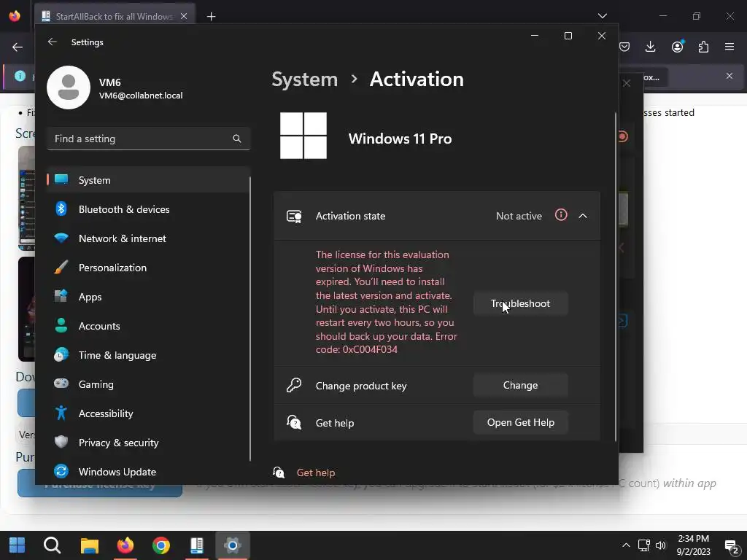Image resolution: width=747 pixels, height=560 pixels.
Task: Open Accounts settings category
Action: [148, 326]
